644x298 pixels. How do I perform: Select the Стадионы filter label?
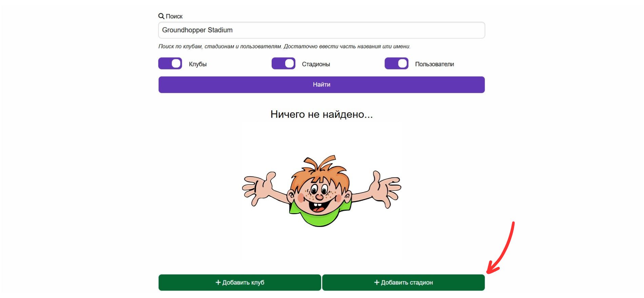coord(316,64)
